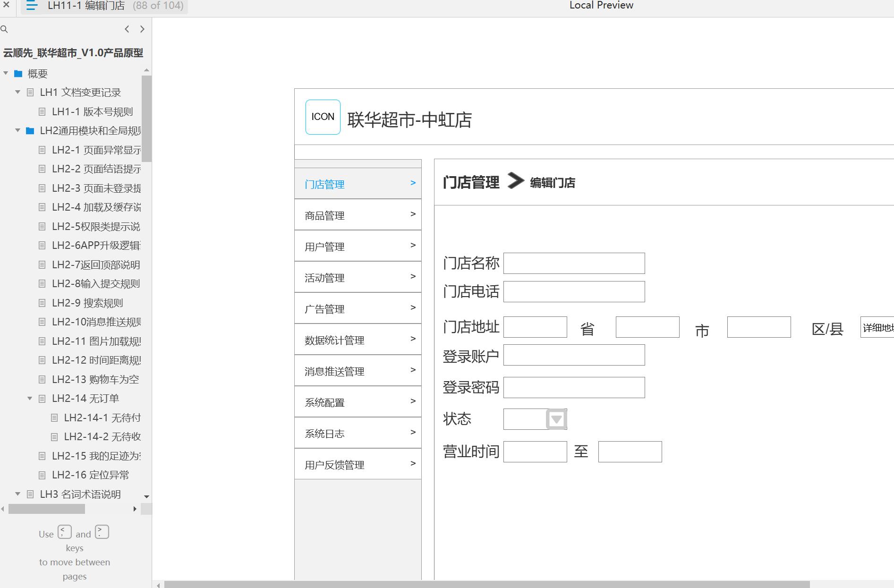Open page LH2-14-2 无待收
This screenshot has height=588, width=894.
102,437
